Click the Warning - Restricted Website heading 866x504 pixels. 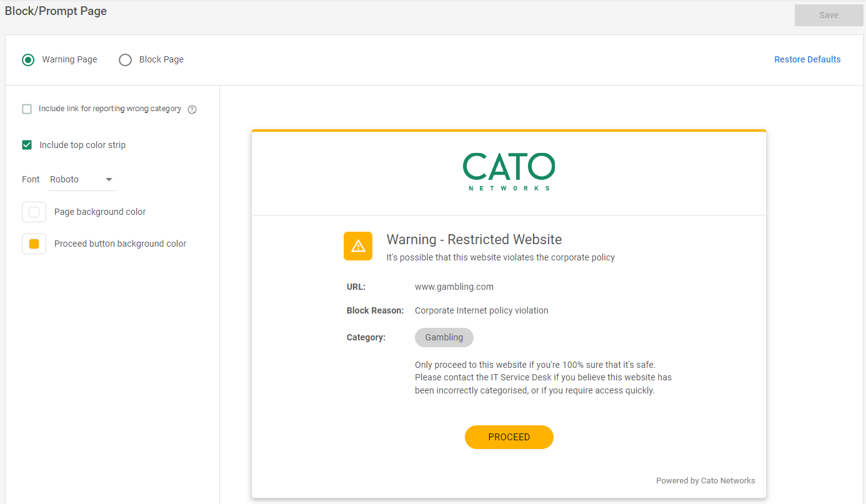tap(474, 240)
